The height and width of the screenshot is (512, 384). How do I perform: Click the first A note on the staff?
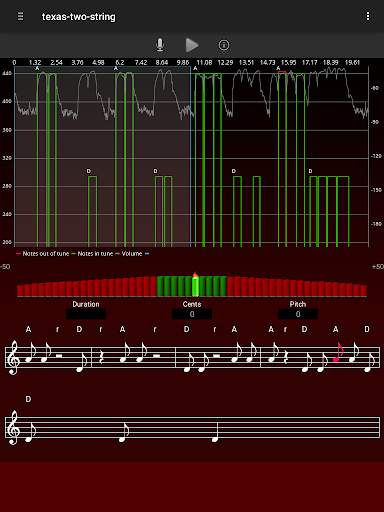pos(30,353)
